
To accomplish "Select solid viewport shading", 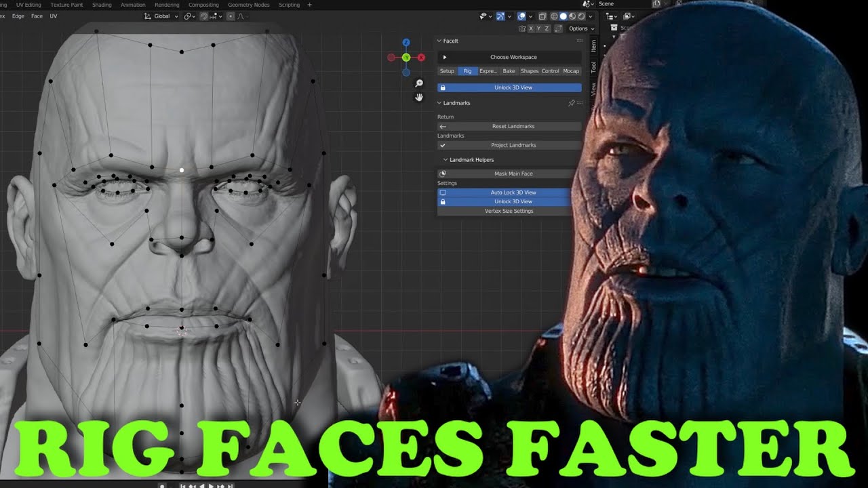I will pos(563,16).
